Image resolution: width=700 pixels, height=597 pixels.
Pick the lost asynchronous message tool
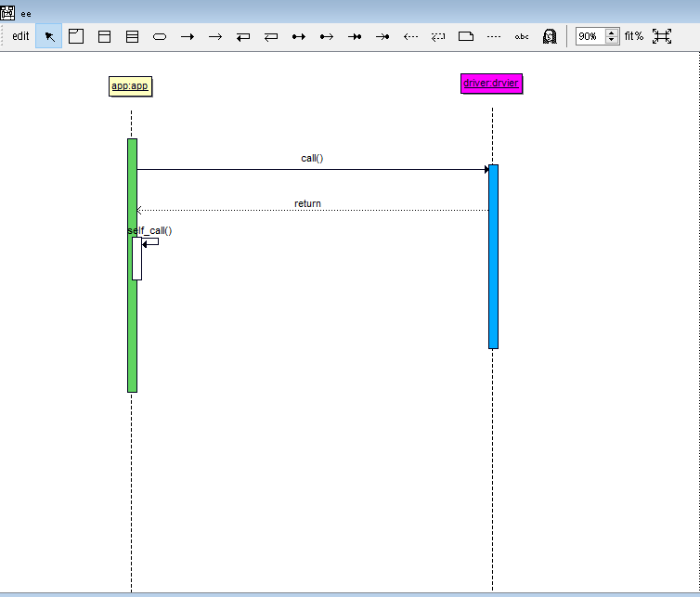pos(382,36)
